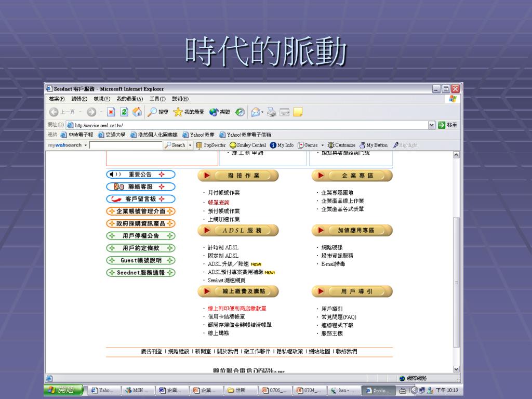532x399 pixels.
Task: Open the 線上列印便利商店繳款單 link
Action: (x=237, y=309)
